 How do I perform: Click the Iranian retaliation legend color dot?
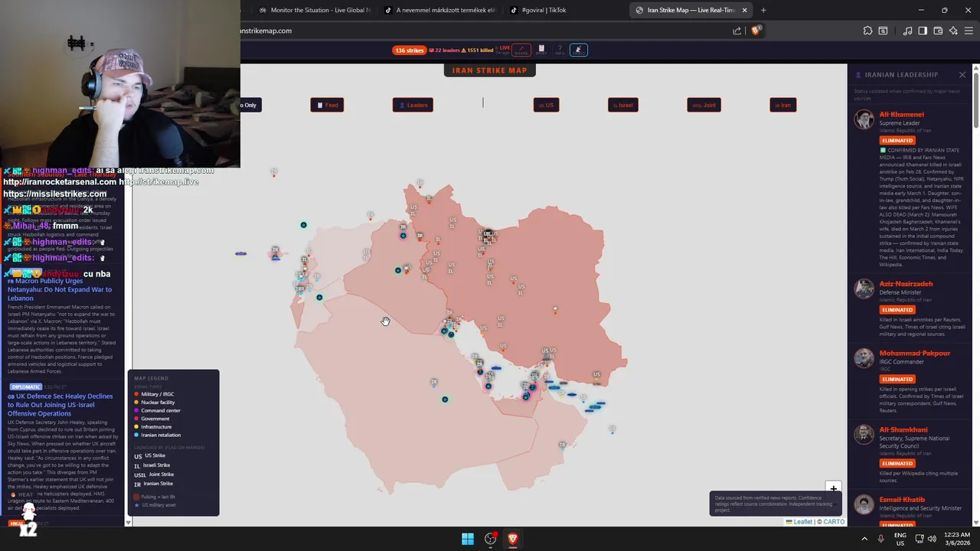(x=136, y=435)
